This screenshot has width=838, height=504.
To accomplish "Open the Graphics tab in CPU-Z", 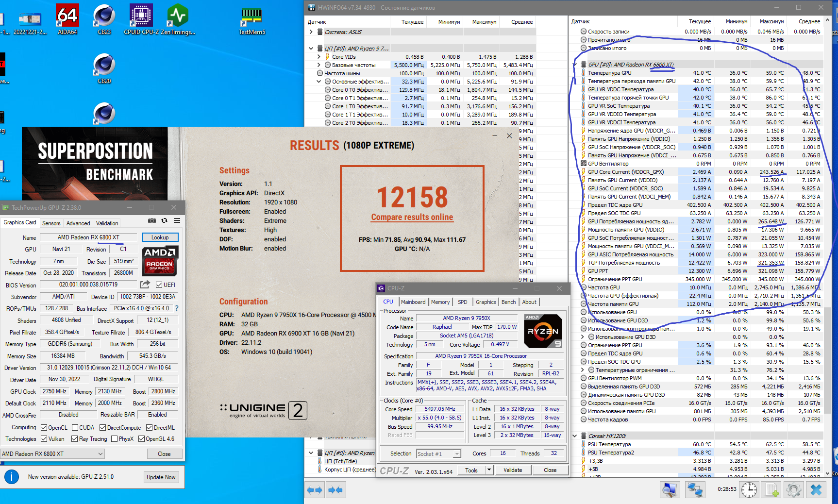I will point(486,302).
